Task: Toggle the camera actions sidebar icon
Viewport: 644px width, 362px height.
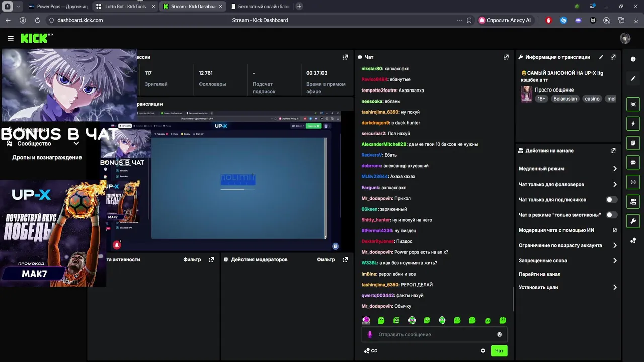Action: (x=633, y=202)
